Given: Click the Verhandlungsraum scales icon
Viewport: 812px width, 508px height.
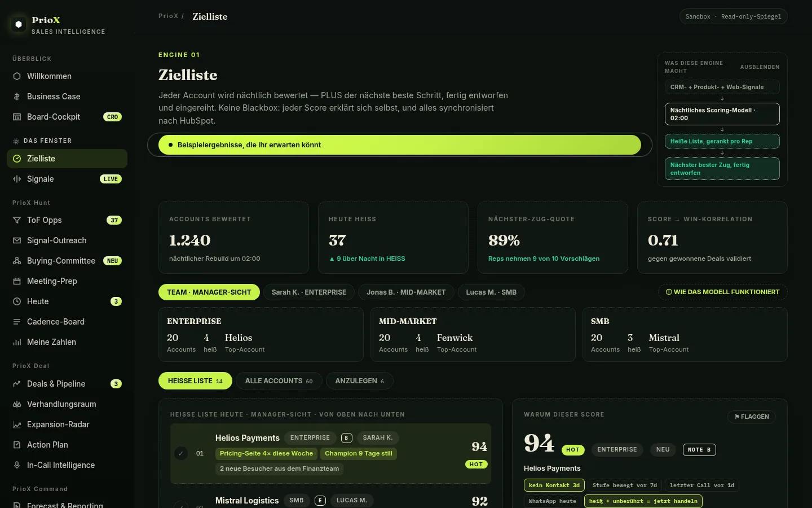Looking at the screenshot, I should click(17, 404).
